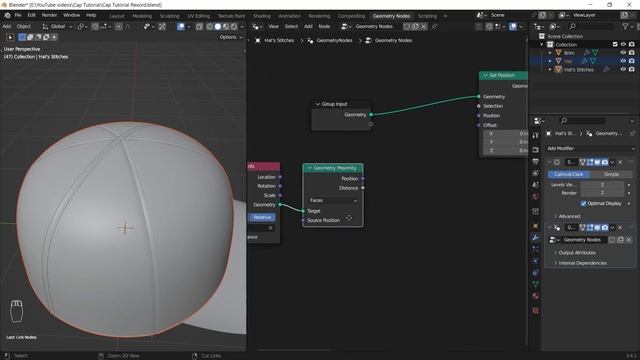The width and height of the screenshot is (640, 360).
Task: Toggle Optimal Display checkbox
Action: pos(583,203)
